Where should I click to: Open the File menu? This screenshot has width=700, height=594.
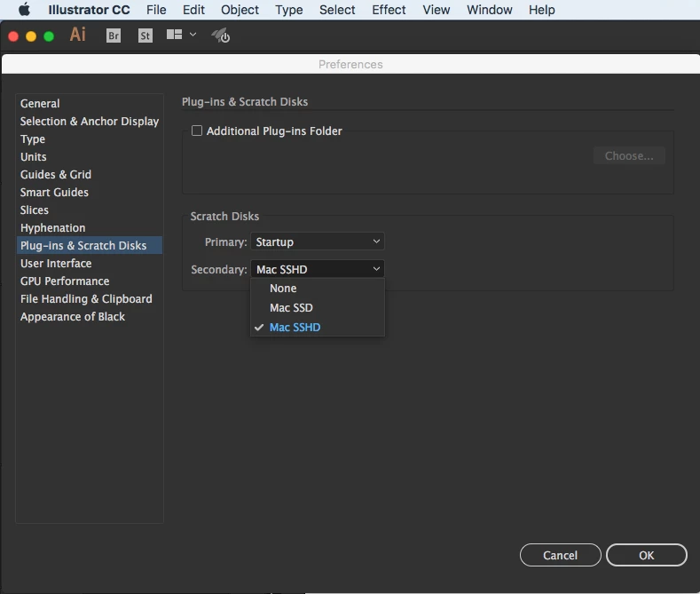point(156,10)
